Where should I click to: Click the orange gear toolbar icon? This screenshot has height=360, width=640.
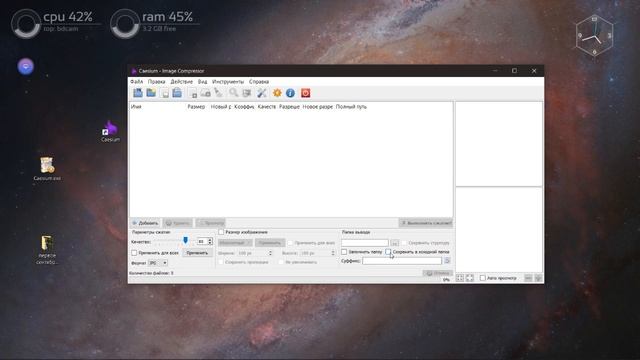coord(277,93)
